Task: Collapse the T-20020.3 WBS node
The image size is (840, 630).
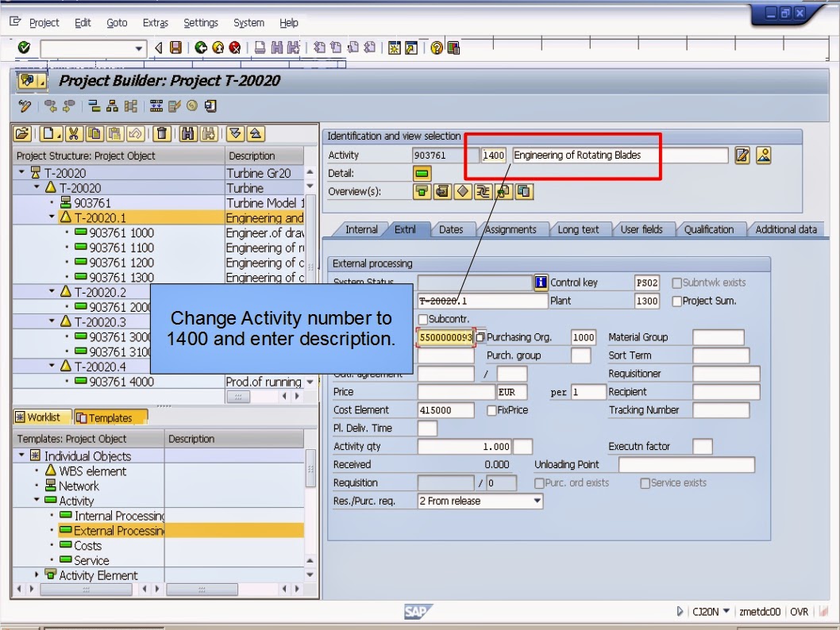Action: click(x=52, y=321)
